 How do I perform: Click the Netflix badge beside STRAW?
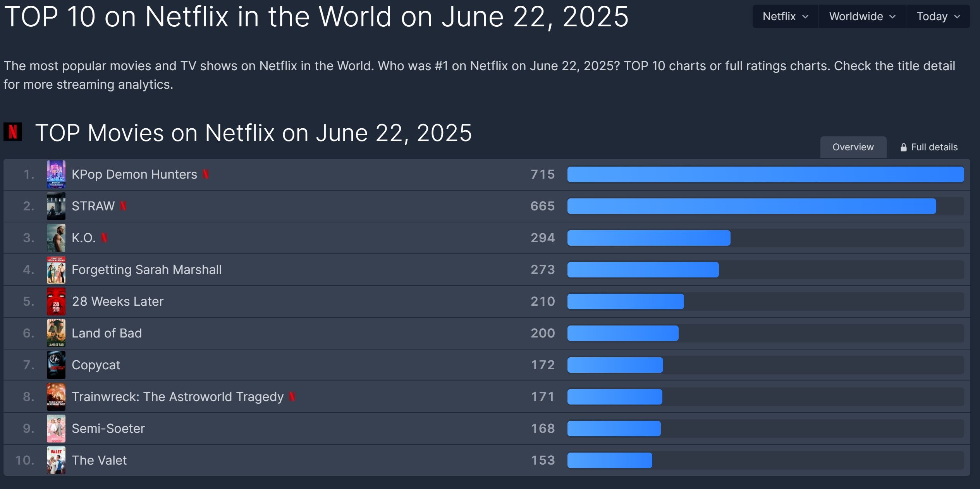click(123, 206)
